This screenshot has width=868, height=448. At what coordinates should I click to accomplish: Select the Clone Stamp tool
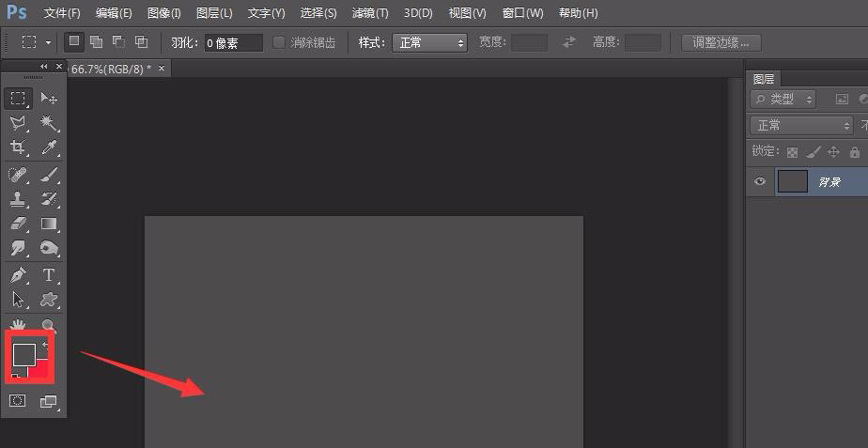pyautogui.click(x=18, y=199)
